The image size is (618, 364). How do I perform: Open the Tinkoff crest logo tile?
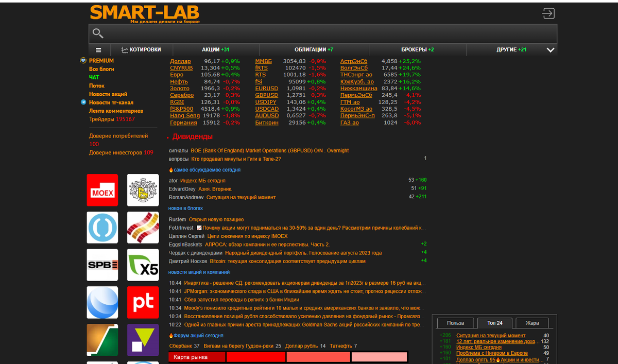143,190
